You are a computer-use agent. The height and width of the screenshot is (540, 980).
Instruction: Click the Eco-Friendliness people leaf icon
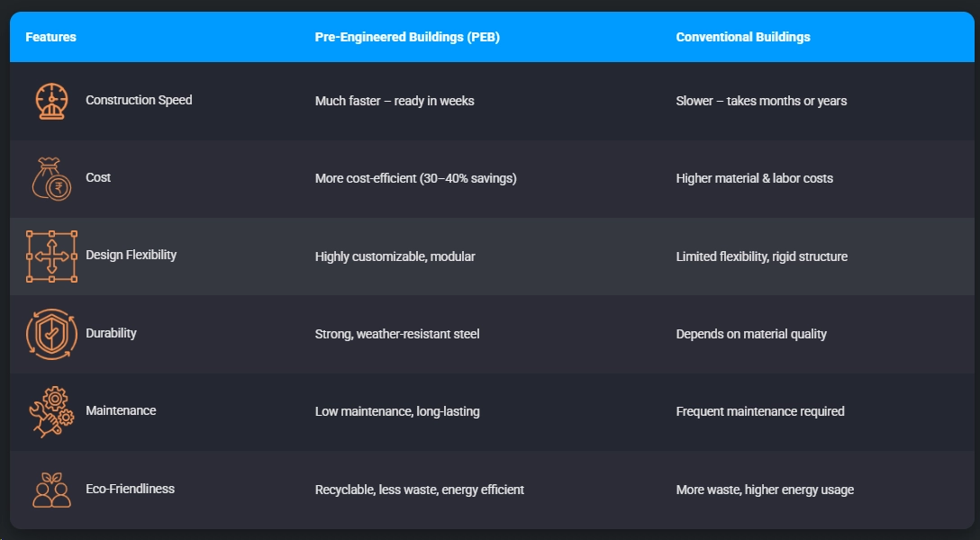click(x=51, y=490)
